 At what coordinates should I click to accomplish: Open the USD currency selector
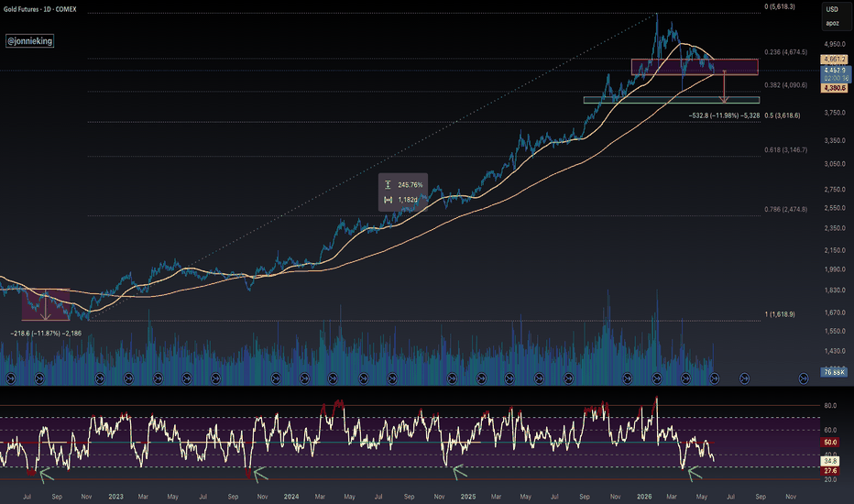tap(832, 9)
